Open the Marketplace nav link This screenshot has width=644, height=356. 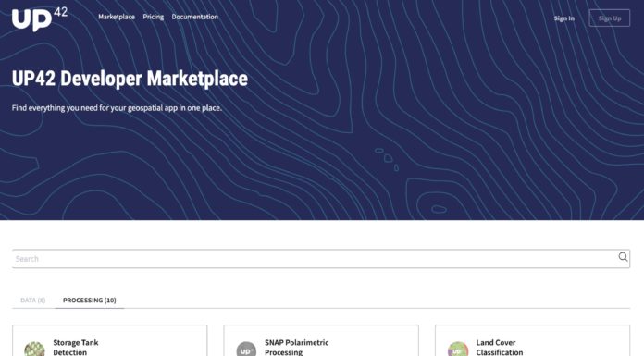[x=117, y=17]
